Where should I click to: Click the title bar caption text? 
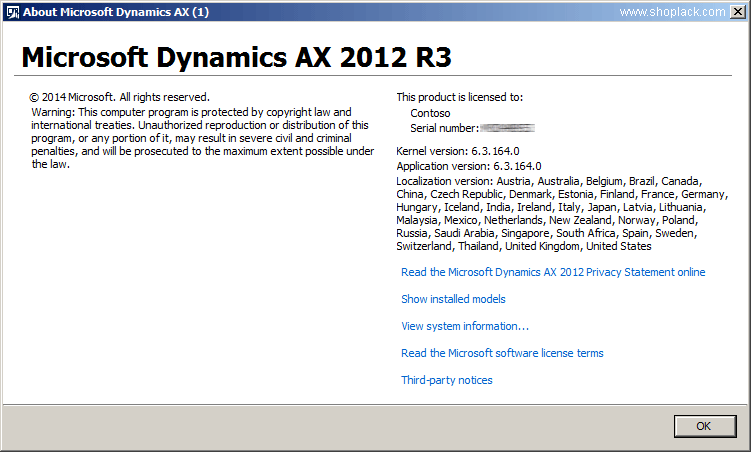(x=116, y=12)
